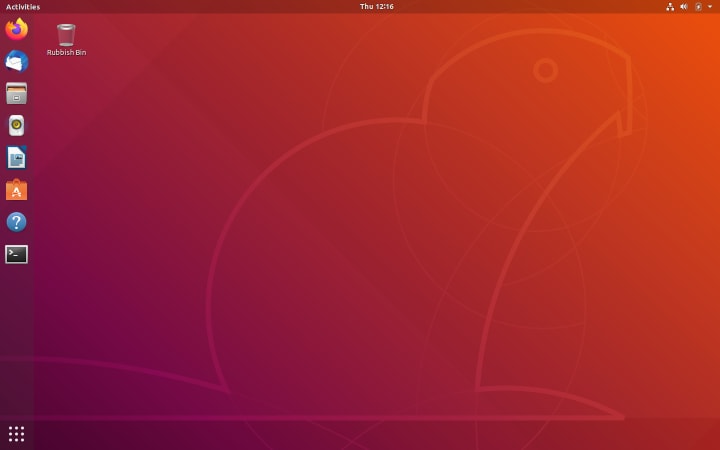Click the Rubbish Bin label text
This screenshot has height=450, width=720.
(66, 52)
